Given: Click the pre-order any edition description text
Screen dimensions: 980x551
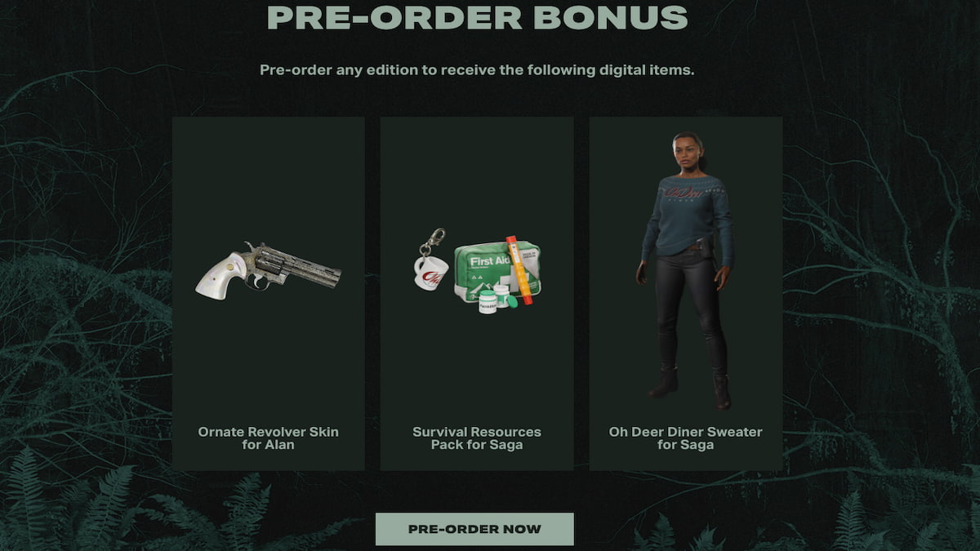Looking at the screenshot, I should (477, 70).
